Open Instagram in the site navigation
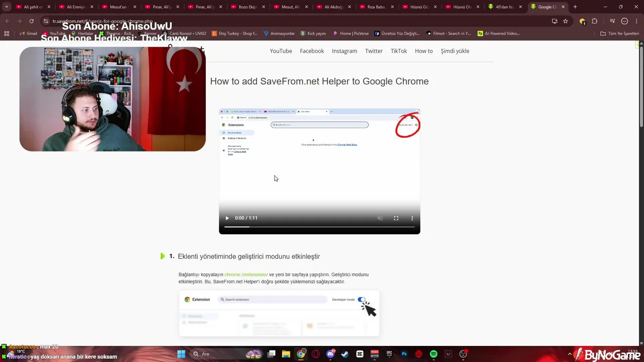The image size is (644, 362). click(345, 51)
